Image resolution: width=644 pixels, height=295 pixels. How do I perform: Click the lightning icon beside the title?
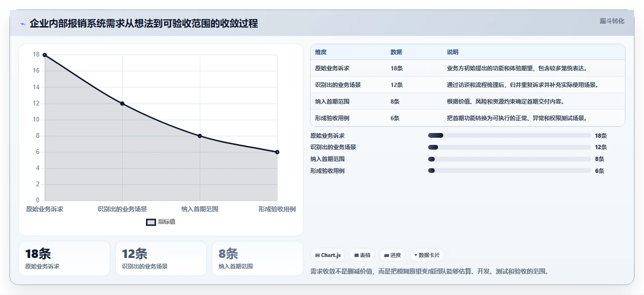point(22,24)
